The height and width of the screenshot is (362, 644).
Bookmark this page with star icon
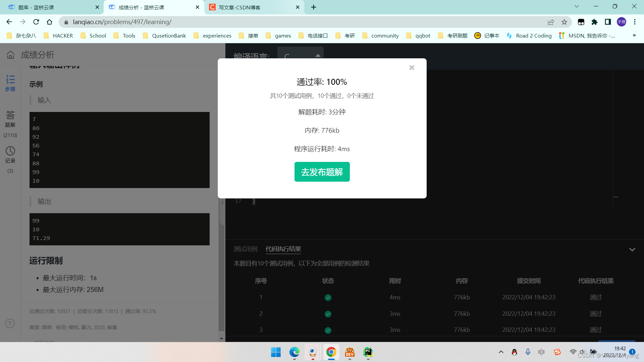[564, 22]
